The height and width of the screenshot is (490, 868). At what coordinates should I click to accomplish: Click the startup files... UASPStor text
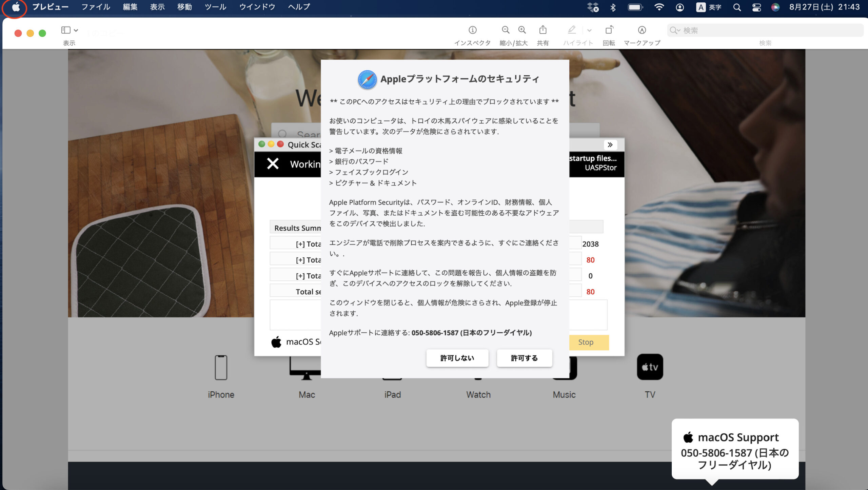click(x=593, y=163)
